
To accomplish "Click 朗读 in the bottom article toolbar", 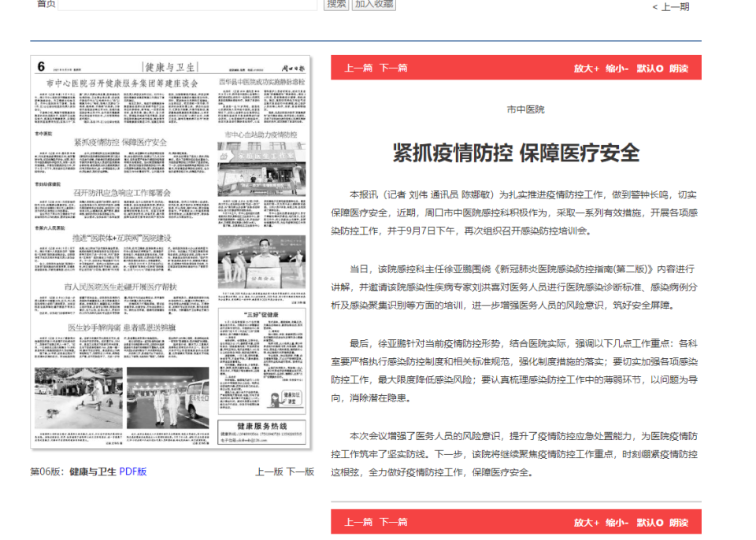I will pos(679,522).
